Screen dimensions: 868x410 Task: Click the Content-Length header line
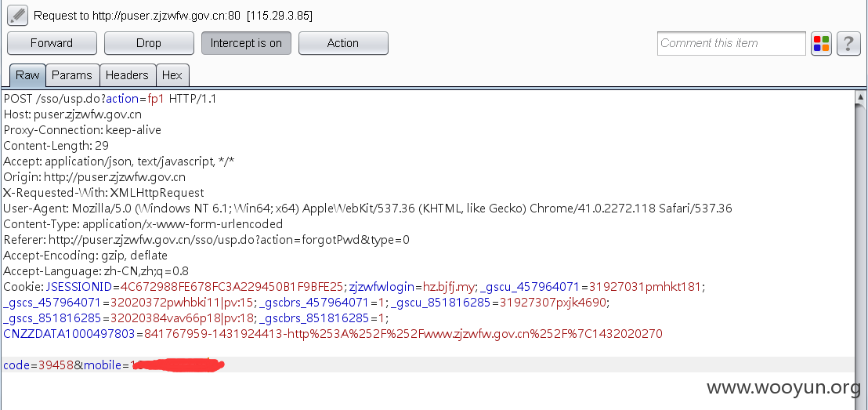(x=56, y=146)
